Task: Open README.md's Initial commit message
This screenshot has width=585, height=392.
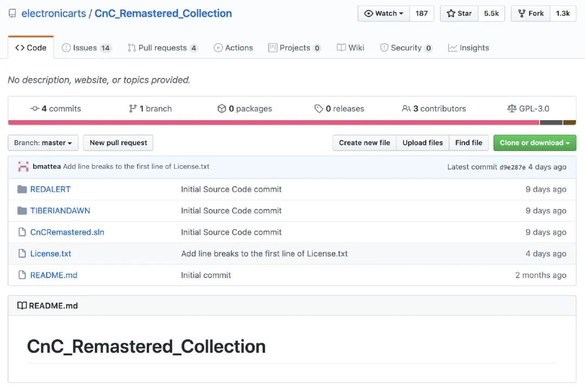Action: 206,275
